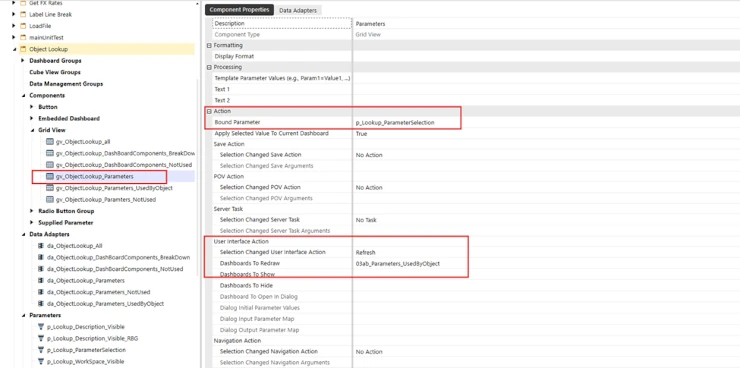Click the Object Lookup folder icon

(x=23, y=49)
